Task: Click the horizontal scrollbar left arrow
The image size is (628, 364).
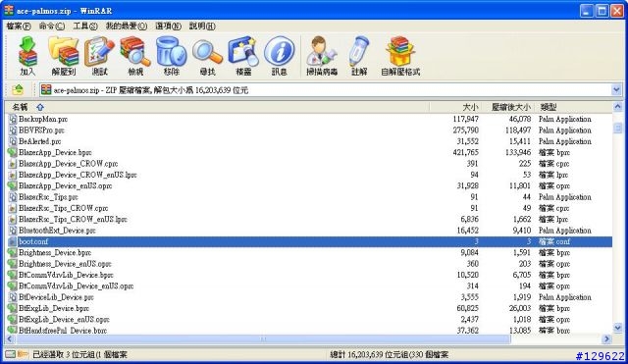Action: tap(11, 339)
